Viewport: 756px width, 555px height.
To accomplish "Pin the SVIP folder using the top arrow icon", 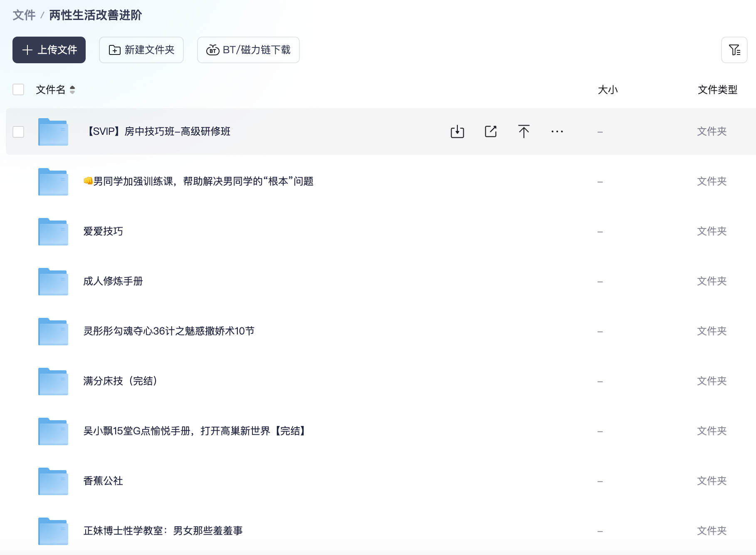I will point(524,131).
